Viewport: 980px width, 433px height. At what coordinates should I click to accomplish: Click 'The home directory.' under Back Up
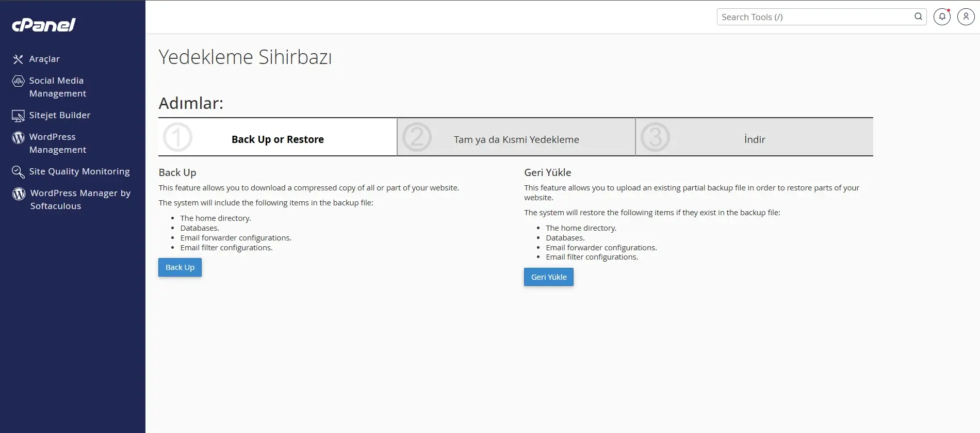pyautogui.click(x=216, y=218)
